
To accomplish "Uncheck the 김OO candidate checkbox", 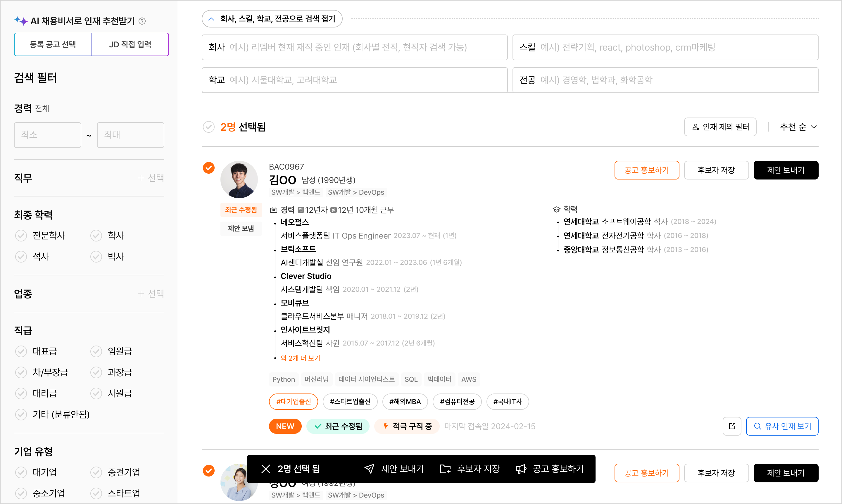I will 208,168.
